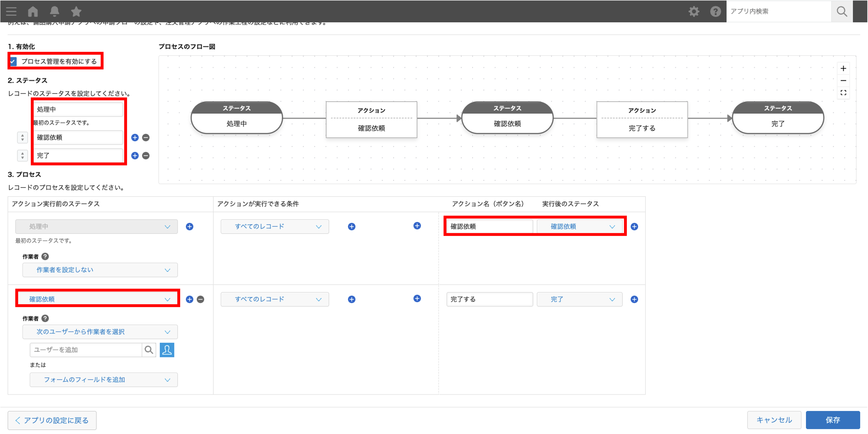The width and height of the screenshot is (868, 434).
Task: Open the 作業者を設定しない dropdown
Action: coord(100,270)
